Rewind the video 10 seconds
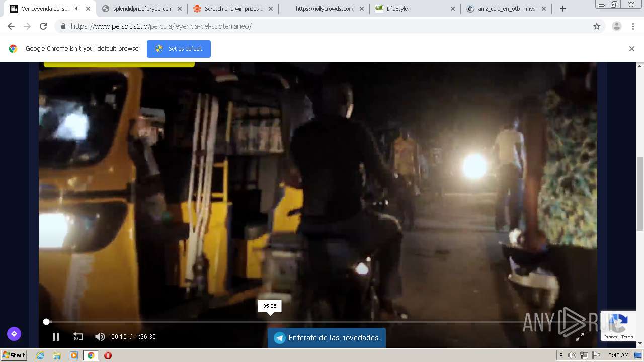Image resolution: width=644 pixels, height=362 pixels. [x=78, y=337]
